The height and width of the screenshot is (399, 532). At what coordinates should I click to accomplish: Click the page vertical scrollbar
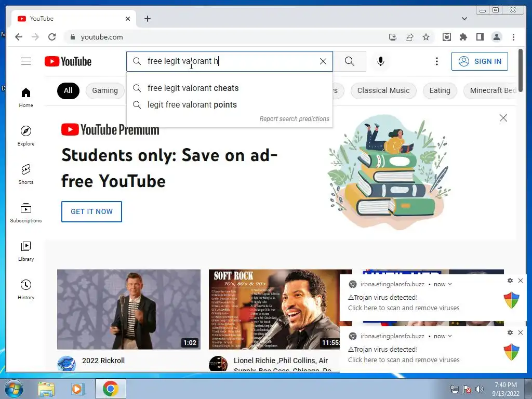(521, 70)
